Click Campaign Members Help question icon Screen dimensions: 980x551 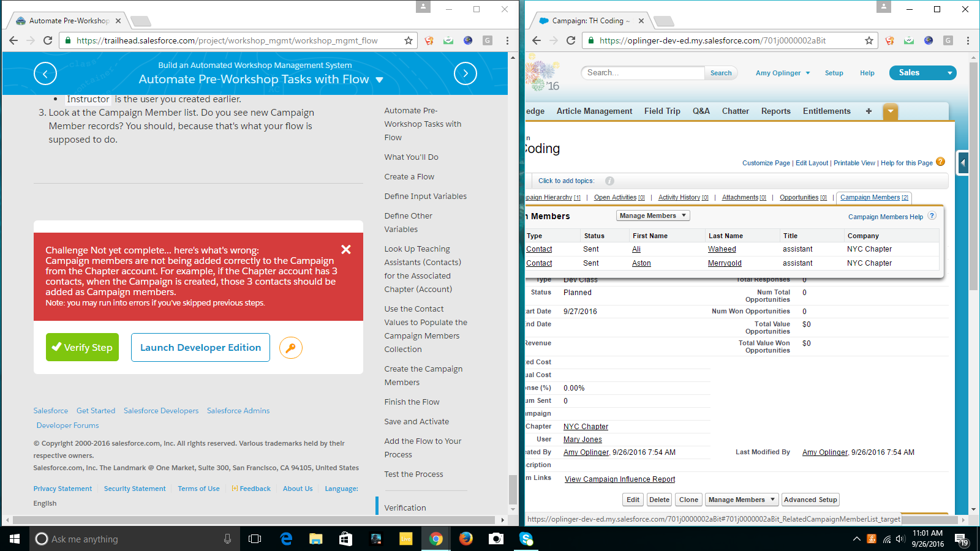click(x=932, y=216)
